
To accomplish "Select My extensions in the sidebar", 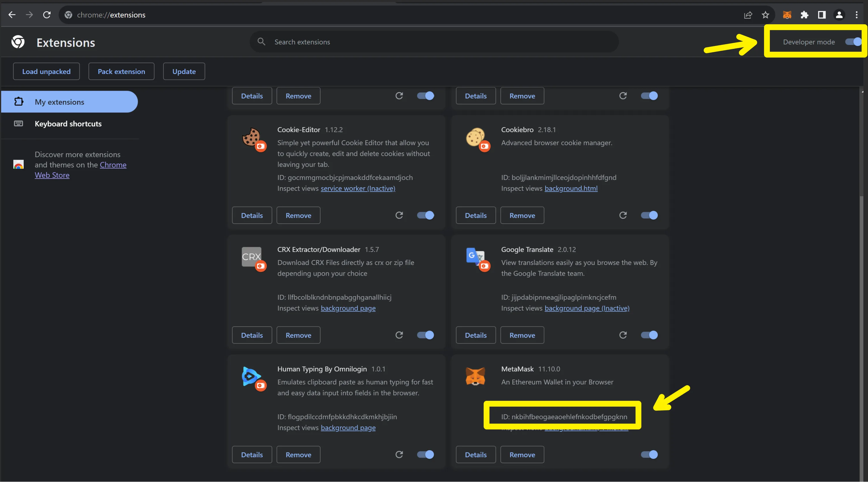I will [x=59, y=101].
